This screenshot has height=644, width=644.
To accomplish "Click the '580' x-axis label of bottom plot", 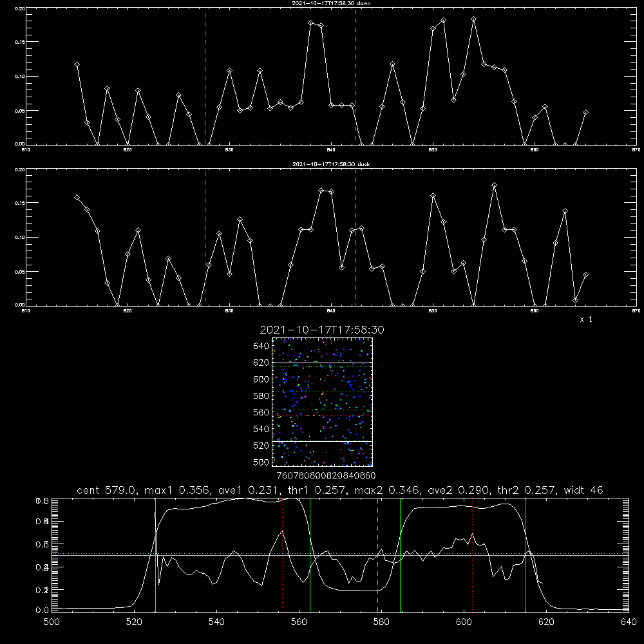I will (381, 622).
